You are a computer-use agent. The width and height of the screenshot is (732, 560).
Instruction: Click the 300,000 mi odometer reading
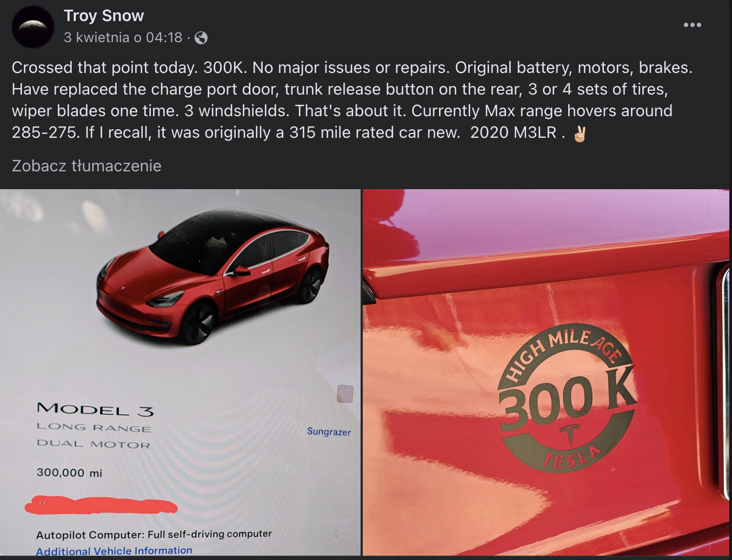coord(69,472)
